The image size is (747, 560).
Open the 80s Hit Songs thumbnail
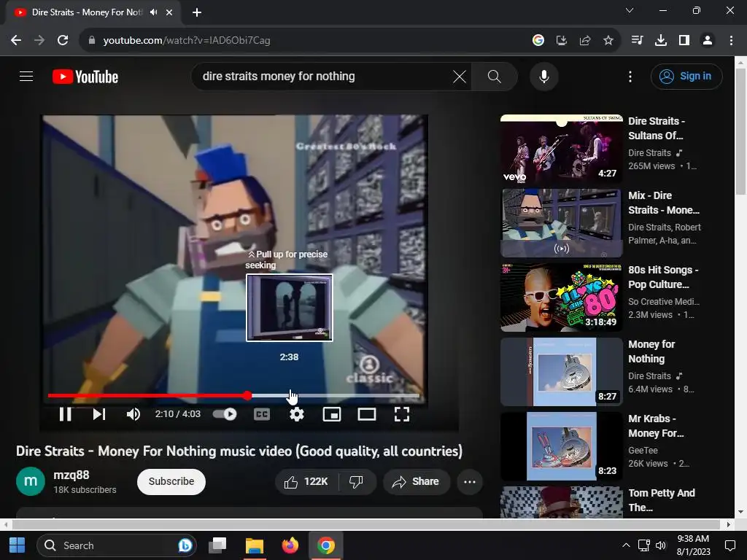click(x=561, y=297)
